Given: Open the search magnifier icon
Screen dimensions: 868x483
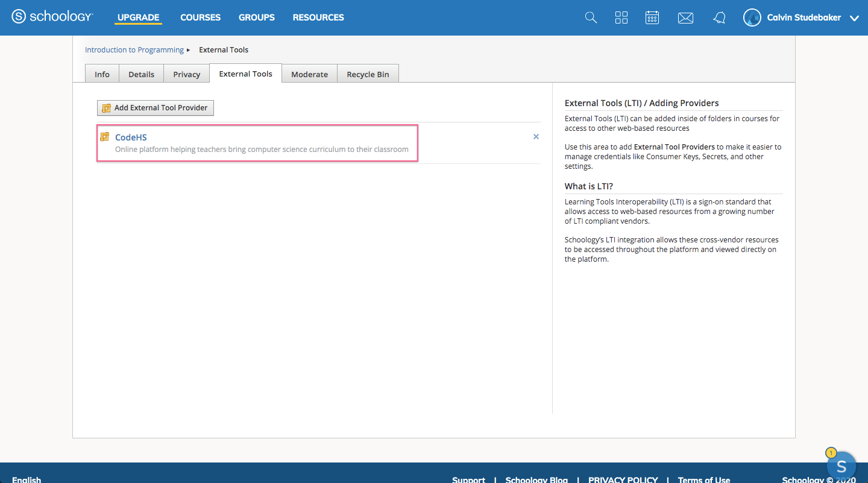Looking at the screenshot, I should [x=591, y=17].
